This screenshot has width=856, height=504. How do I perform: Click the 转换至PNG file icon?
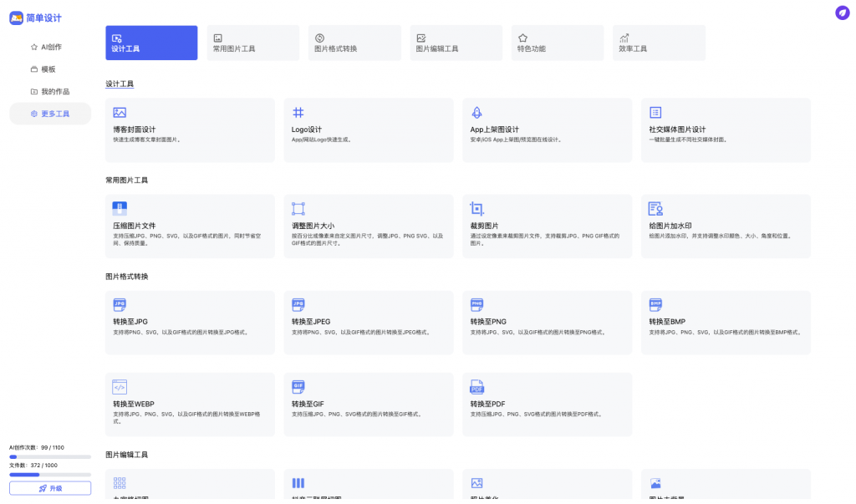476,305
